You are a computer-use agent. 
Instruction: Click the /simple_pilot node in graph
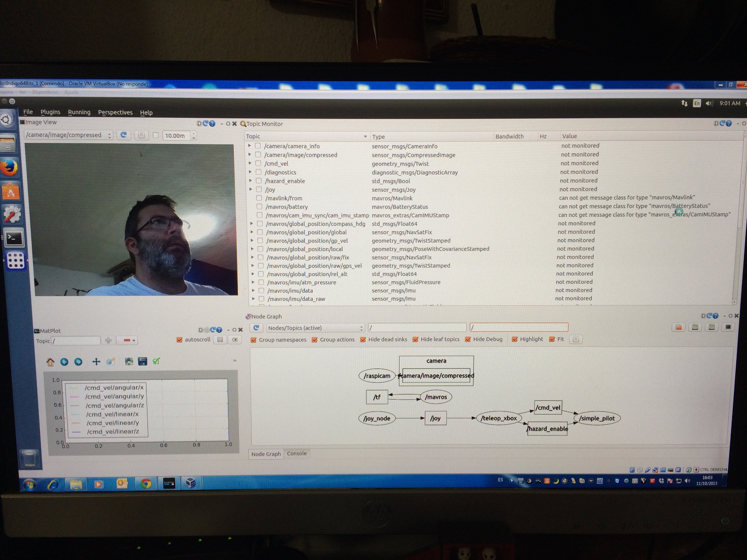(597, 418)
